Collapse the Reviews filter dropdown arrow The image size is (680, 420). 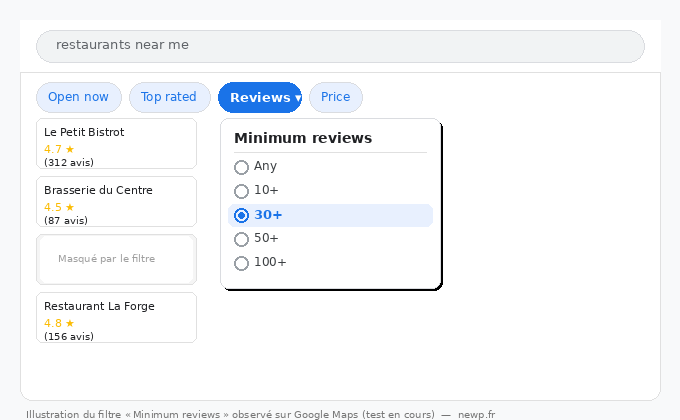[298, 98]
